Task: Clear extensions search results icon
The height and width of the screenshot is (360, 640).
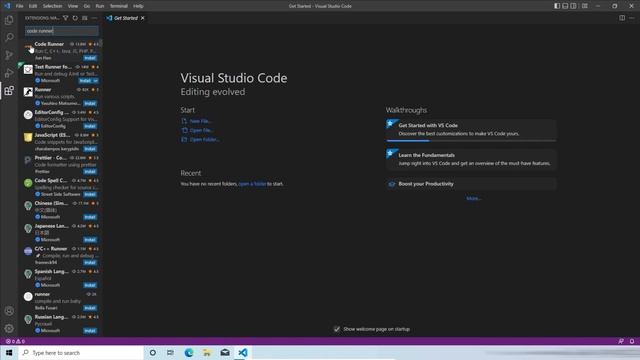Action: (85, 18)
